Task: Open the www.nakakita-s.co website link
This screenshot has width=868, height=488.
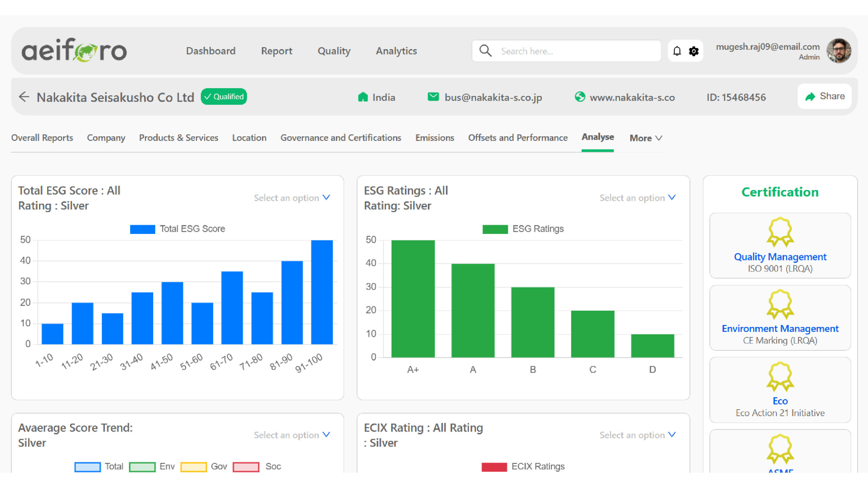Action: pos(632,97)
